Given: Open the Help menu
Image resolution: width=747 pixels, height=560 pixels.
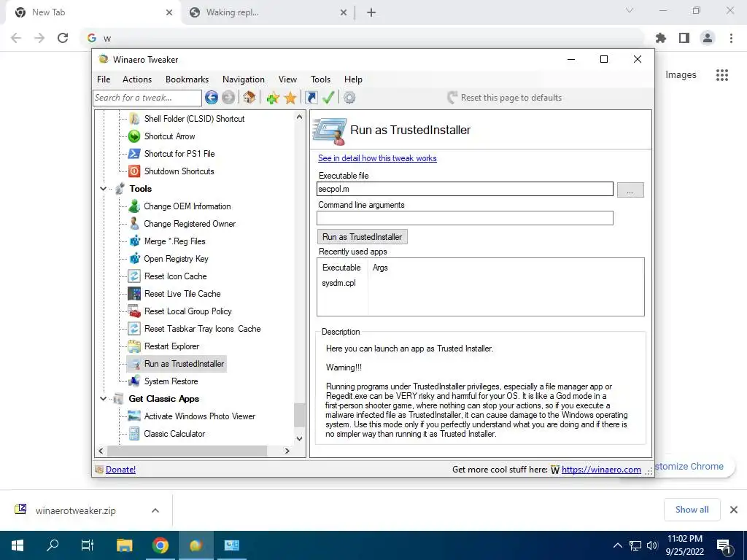Looking at the screenshot, I should (354, 79).
